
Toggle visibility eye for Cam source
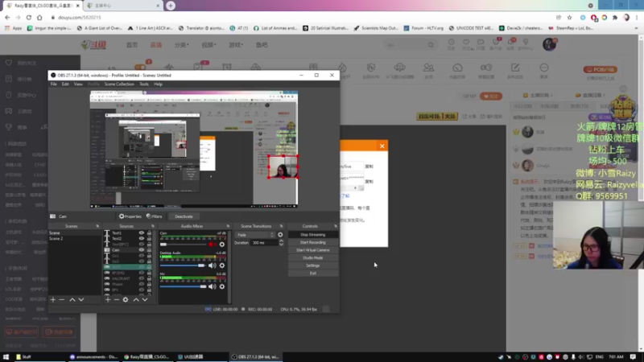tap(142, 250)
